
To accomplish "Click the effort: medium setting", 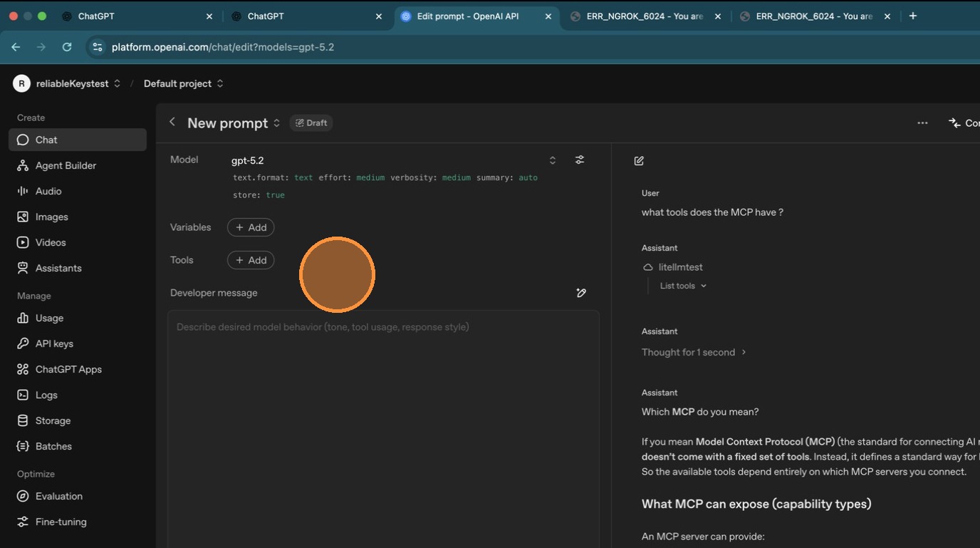I will (351, 177).
